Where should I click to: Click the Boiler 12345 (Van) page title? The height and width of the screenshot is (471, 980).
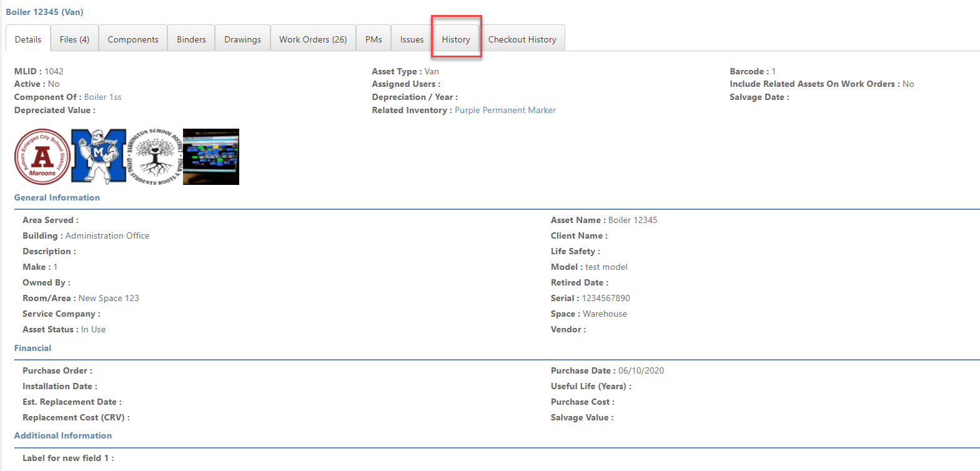pos(44,12)
